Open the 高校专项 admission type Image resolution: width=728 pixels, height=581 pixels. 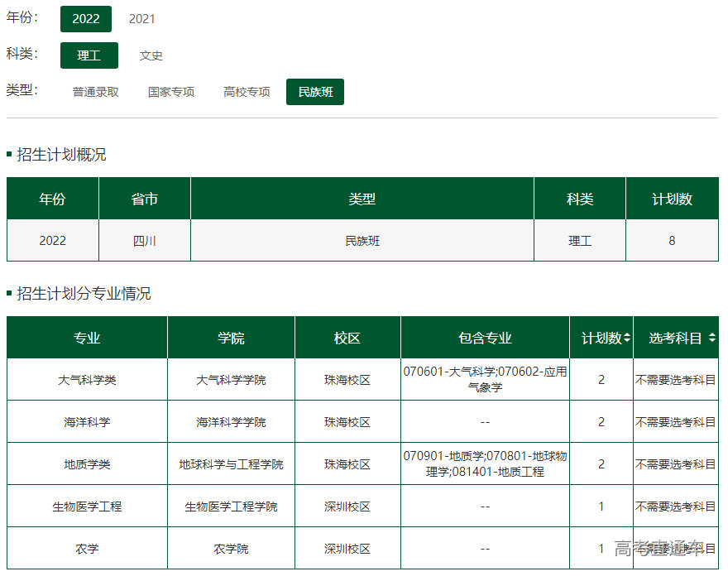click(247, 92)
